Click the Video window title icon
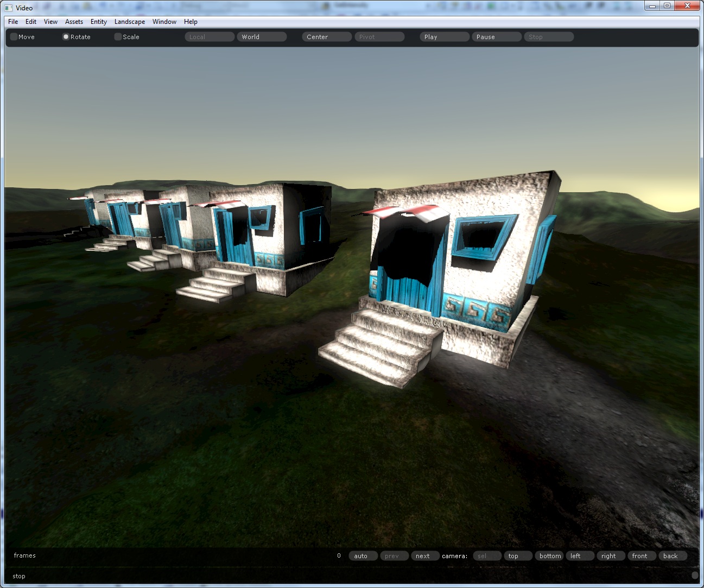The image size is (704, 588). pos(9,8)
